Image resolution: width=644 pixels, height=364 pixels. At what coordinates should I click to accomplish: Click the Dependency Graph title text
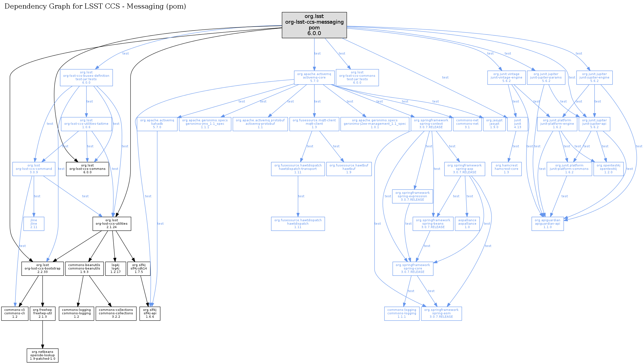pyautogui.click(x=95, y=6)
